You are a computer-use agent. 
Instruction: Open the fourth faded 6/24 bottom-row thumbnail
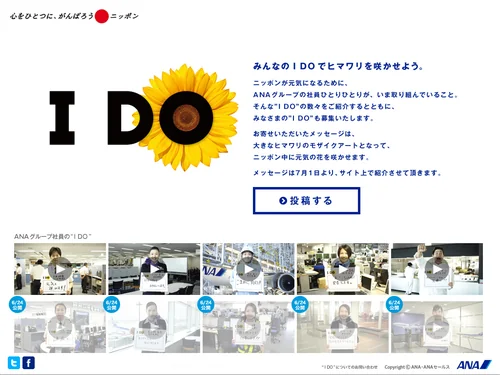(x=343, y=327)
